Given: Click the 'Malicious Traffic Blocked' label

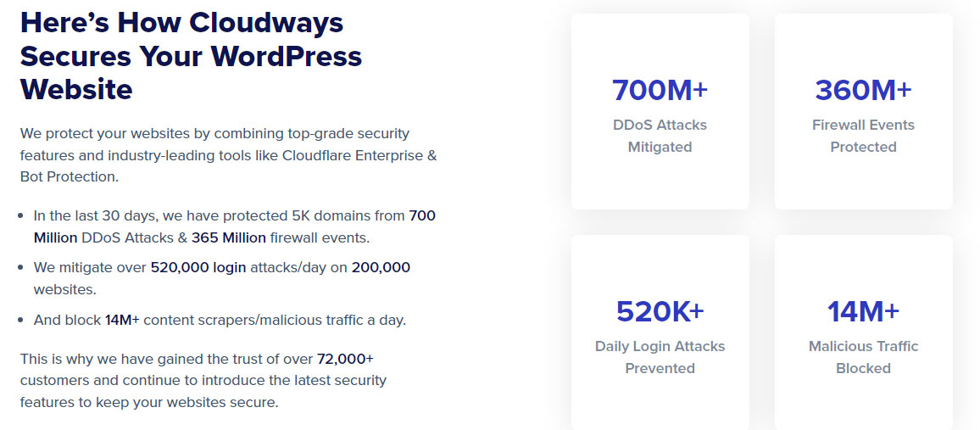Looking at the screenshot, I should (864, 357).
